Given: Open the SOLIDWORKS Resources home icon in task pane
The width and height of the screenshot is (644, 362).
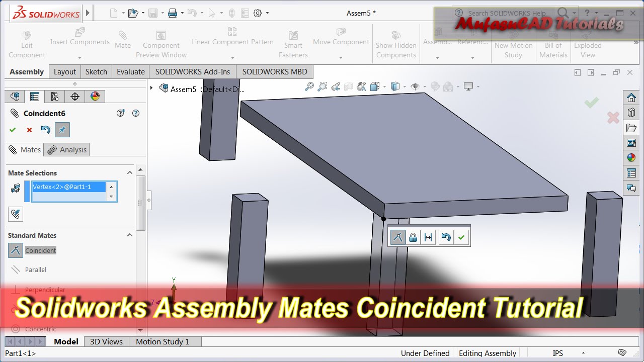Looking at the screenshot, I should coord(631,98).
